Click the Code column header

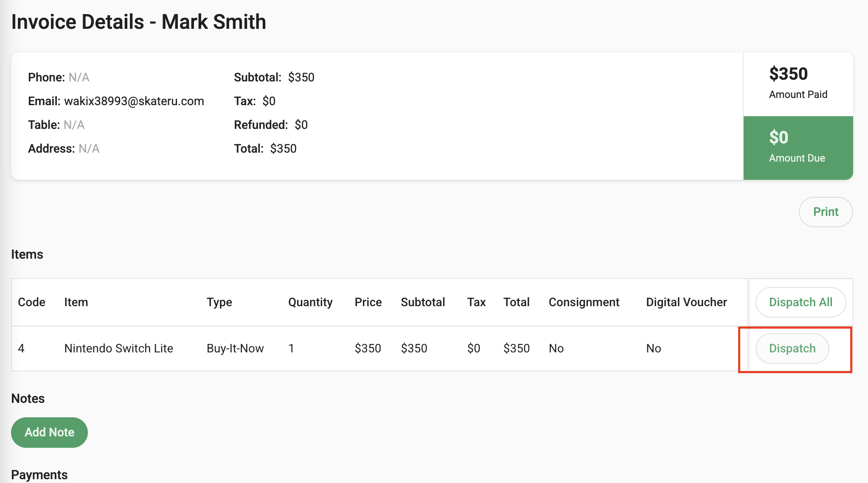click(31, 302)
